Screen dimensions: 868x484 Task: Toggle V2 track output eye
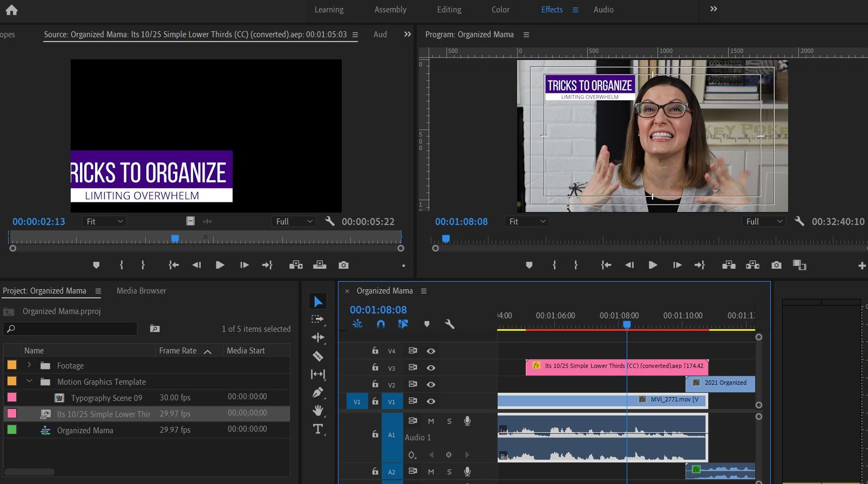pyautogui.click(x=431, y=385)
